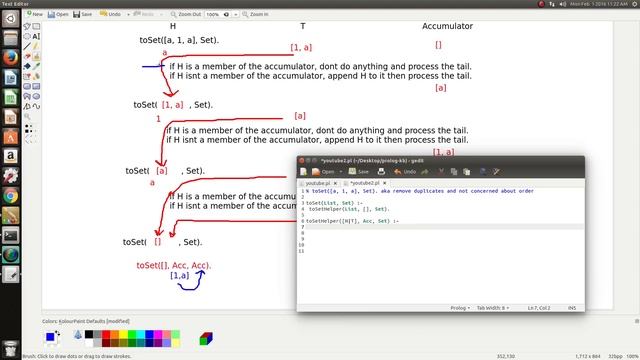Pick the Rounded Rectangle tool
Viewport: 640px width, 360px height.
coord(27,86)
